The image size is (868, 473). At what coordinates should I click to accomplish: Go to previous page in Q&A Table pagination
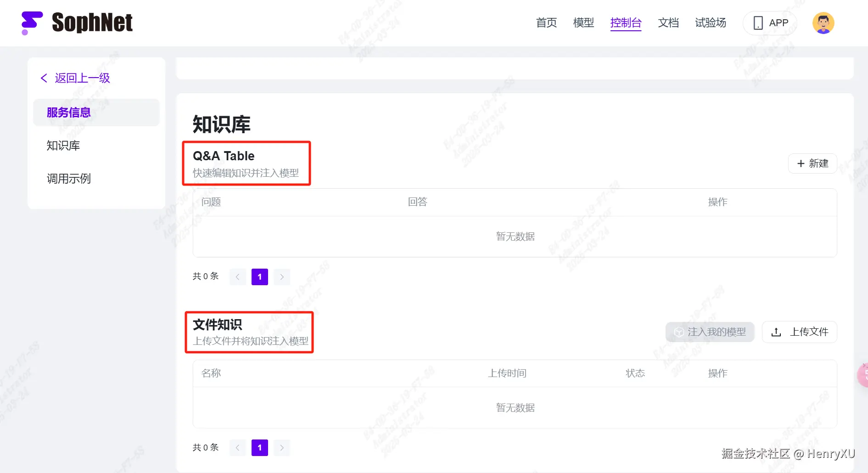coord(238,276)
